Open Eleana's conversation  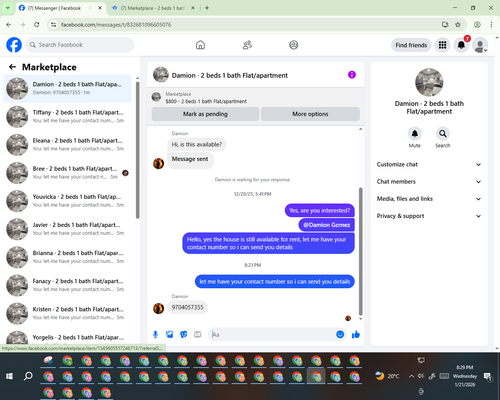tap(67, 145)
